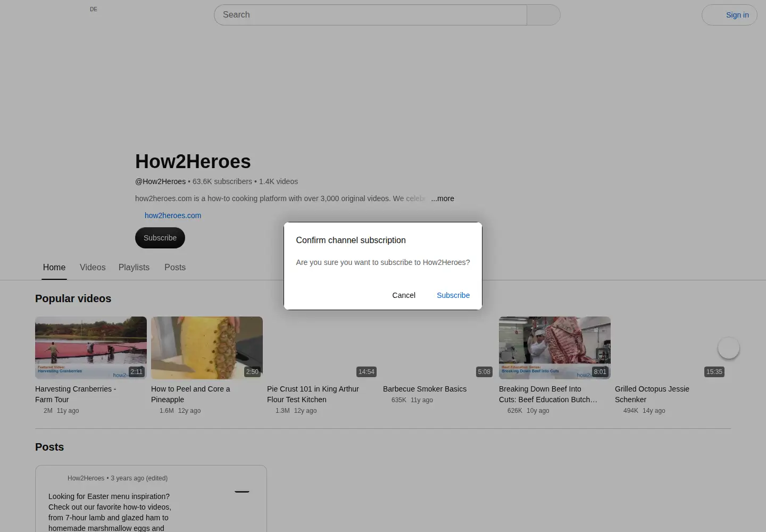Click the "1.4K videos" count

[x=278, y=181]
